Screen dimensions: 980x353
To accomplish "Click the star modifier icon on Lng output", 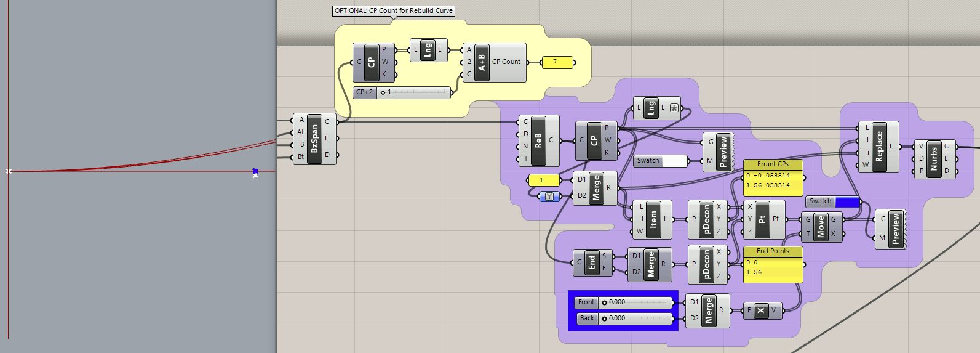I will [x=674, y=108].
